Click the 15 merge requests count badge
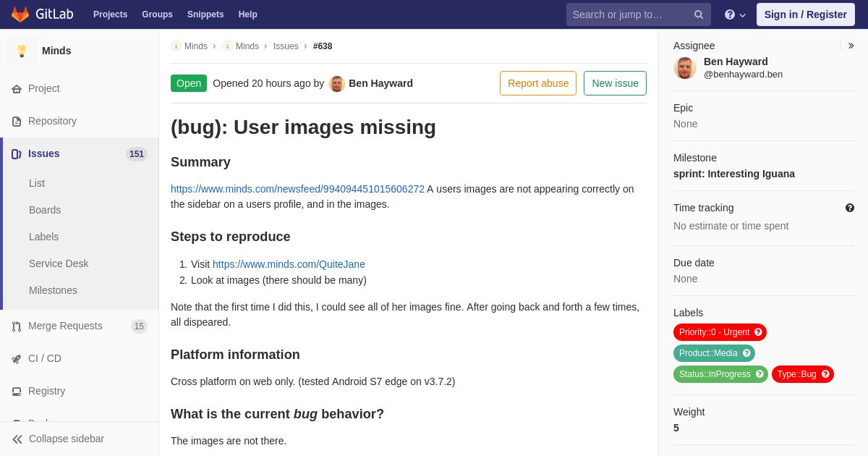This screenshot has height=456, width=868. coord(139,326)
